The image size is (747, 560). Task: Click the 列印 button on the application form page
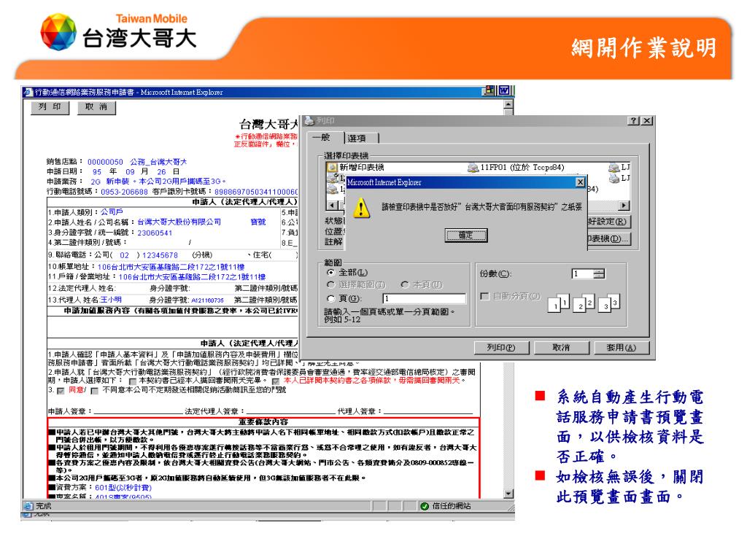pyautogui.click(x=50, y=107)
